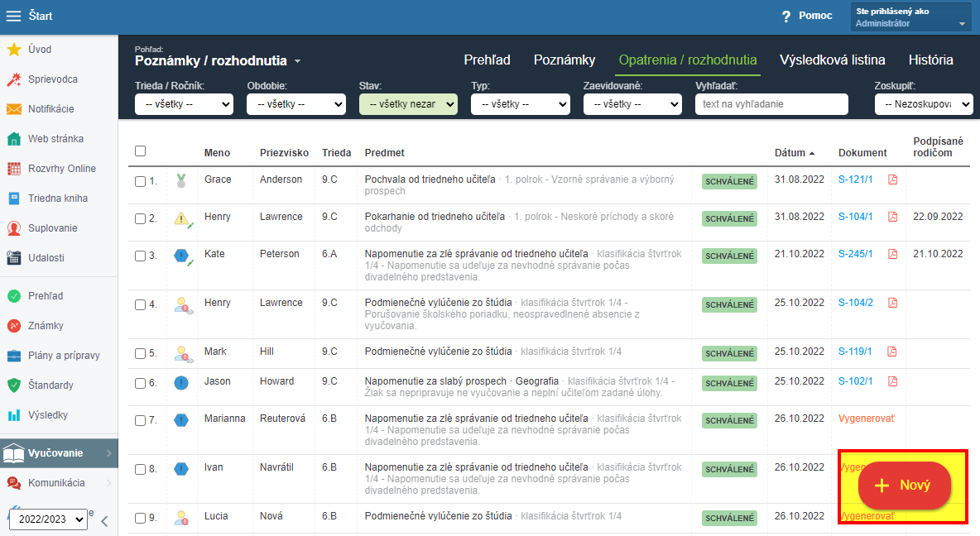The width and height of the screenshot is (980, 536).
Task: Tick checkbox for row 3 Kate Peterson
Action: 140,256
